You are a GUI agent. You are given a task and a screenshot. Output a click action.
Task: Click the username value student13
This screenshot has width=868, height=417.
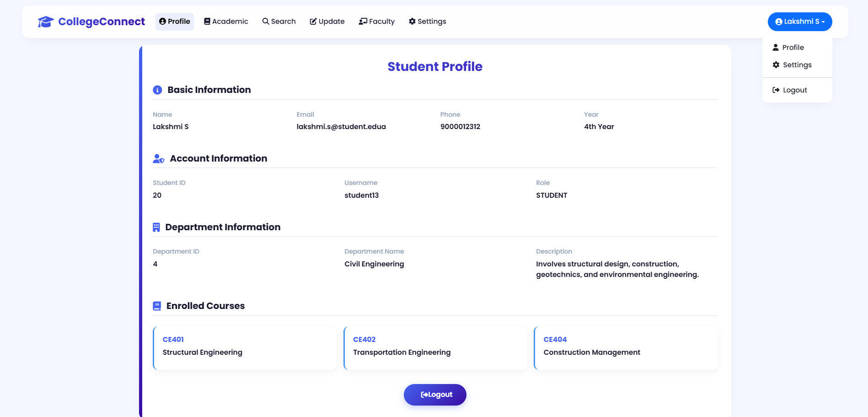coord(362,195)
